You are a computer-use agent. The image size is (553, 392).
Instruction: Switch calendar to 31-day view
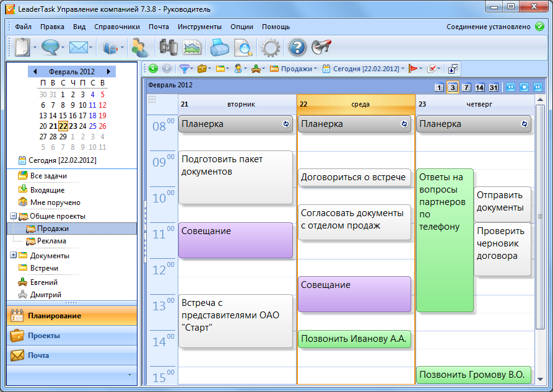pos(494,87)
